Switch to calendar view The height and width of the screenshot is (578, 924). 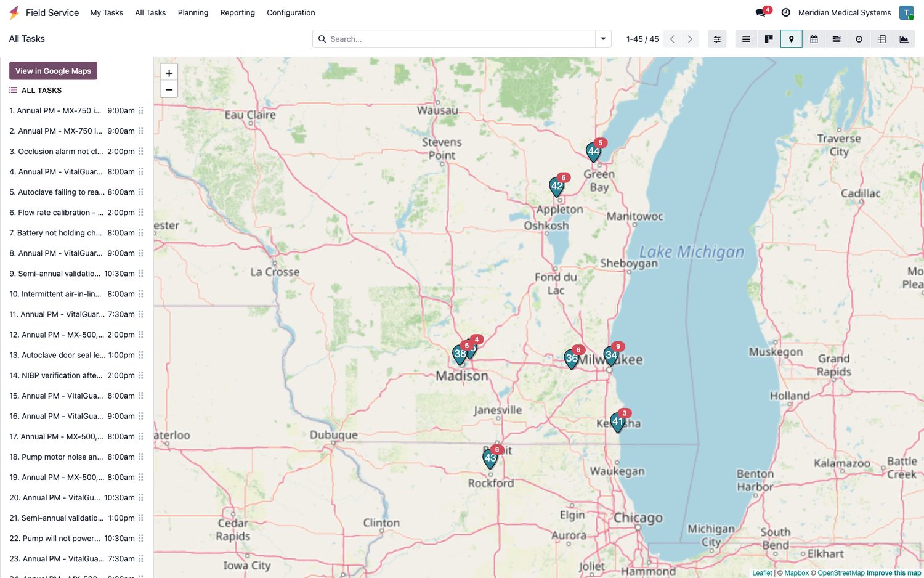814,39
